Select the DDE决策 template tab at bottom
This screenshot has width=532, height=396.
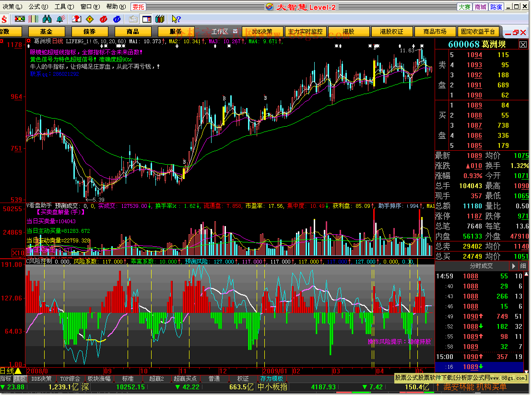[x=41, y=379]
